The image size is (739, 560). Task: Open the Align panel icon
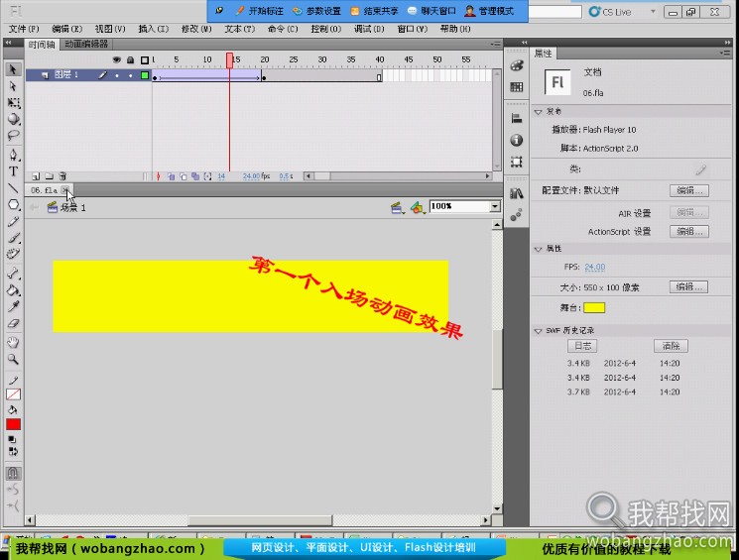517,119
